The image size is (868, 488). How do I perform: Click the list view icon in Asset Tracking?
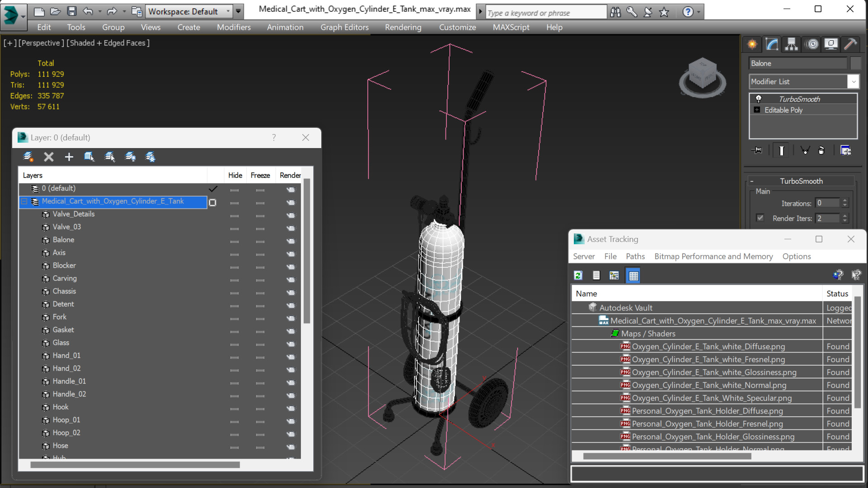click(596, 275)
